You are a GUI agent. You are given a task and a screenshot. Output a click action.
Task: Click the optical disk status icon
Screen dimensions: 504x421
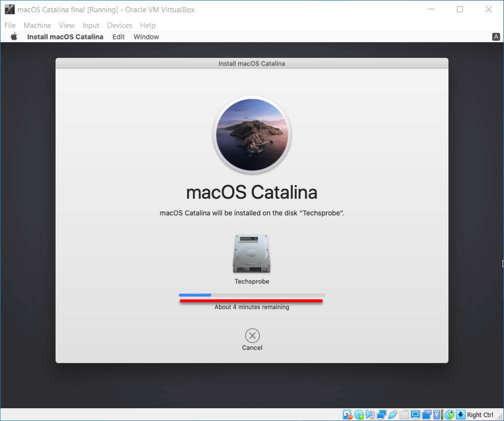359,415
